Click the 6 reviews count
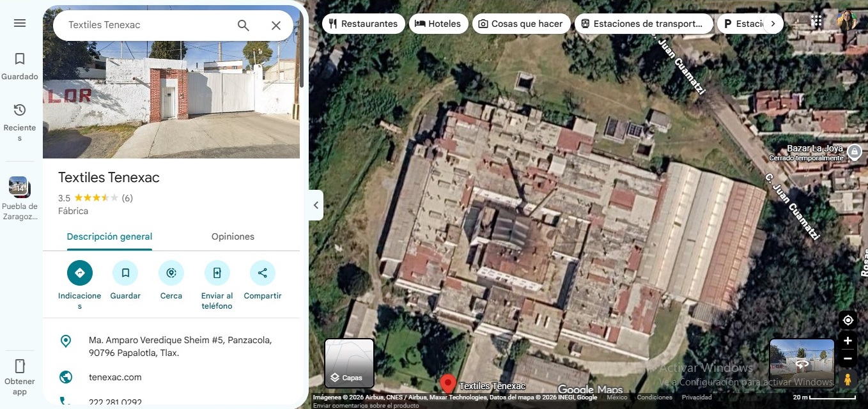The image size is (868, 409). click(x=127, y=198)
